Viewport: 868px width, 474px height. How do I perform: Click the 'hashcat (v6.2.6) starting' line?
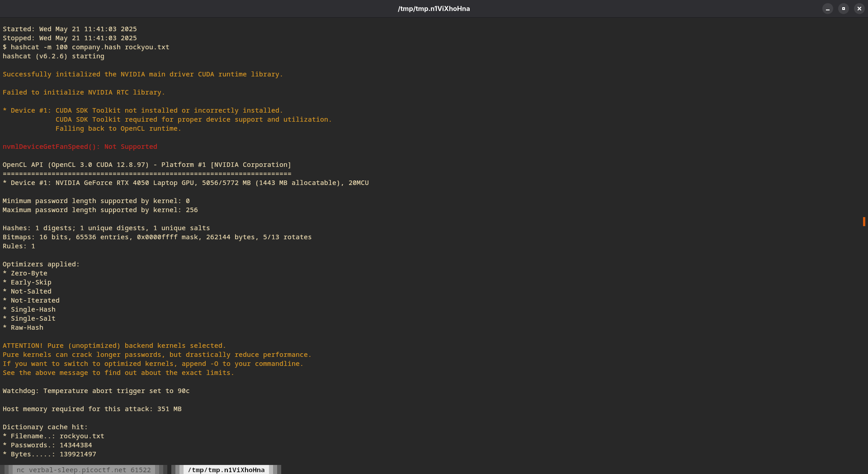tap(53, 56)
